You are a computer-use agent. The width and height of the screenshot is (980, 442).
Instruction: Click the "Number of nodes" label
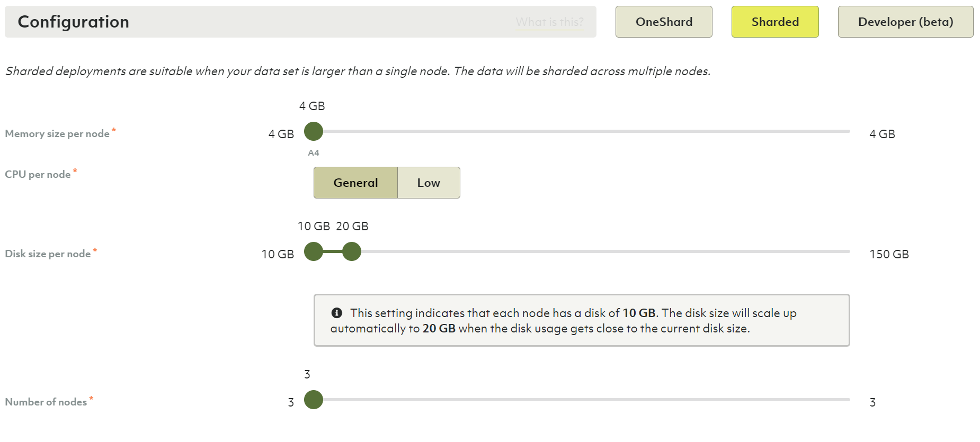[x=46, y=402]
